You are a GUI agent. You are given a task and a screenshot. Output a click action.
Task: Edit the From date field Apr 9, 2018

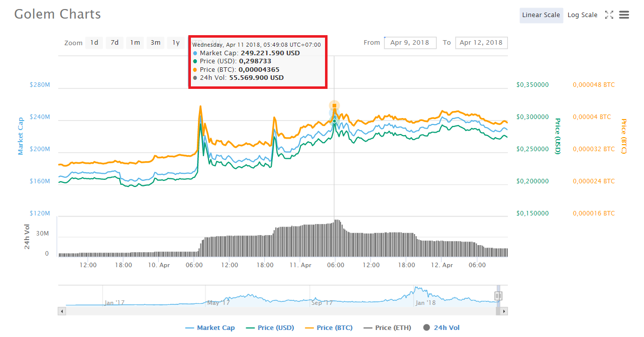(410, 43)
